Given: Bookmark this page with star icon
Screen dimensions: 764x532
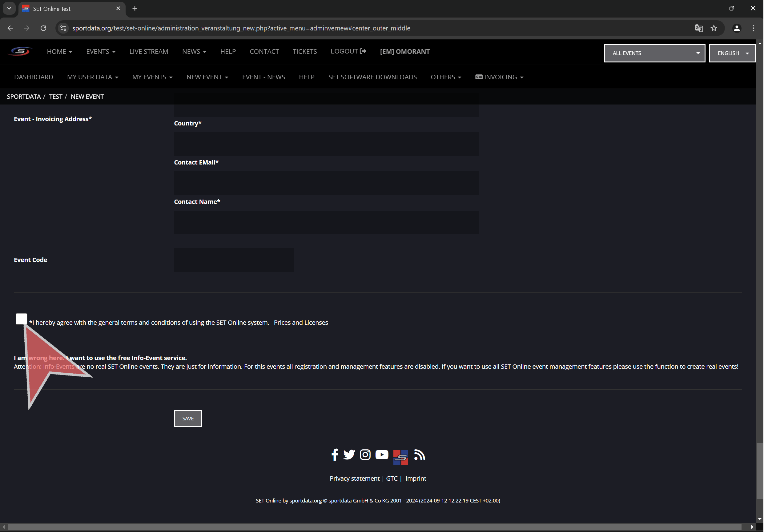Looking at the screenshot, I should click(x=714, y=28).
